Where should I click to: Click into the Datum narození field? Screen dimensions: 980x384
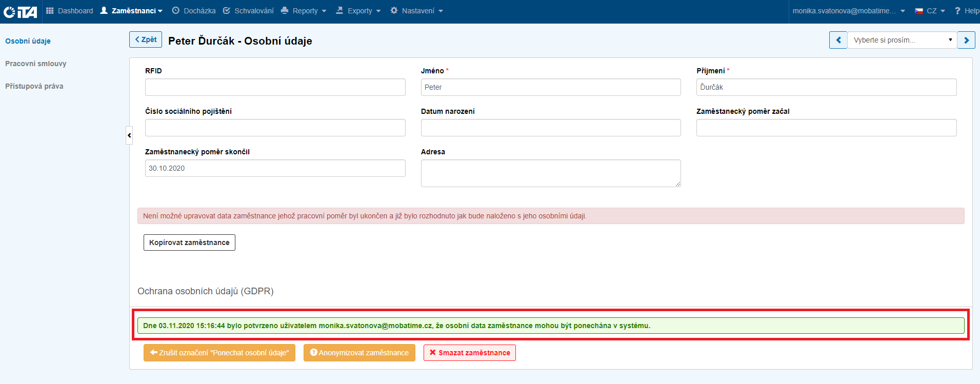coord(550,128)
